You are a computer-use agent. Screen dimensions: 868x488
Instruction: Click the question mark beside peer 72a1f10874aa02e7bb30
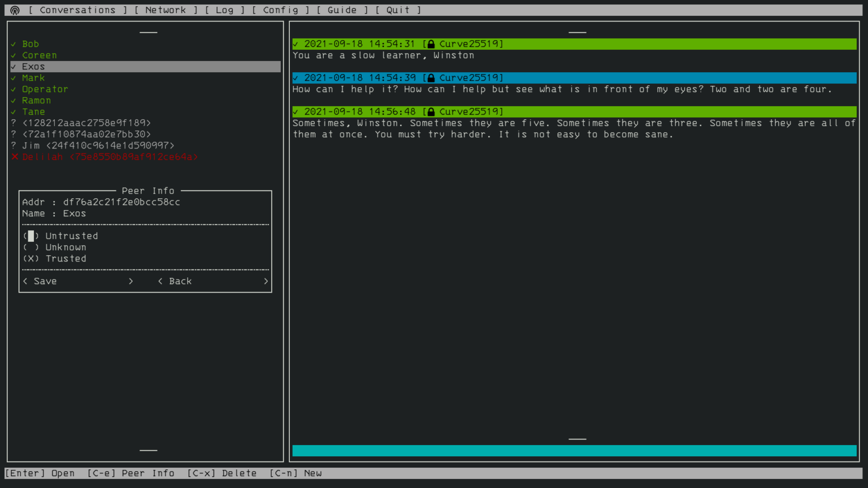(x=13, y=134)
